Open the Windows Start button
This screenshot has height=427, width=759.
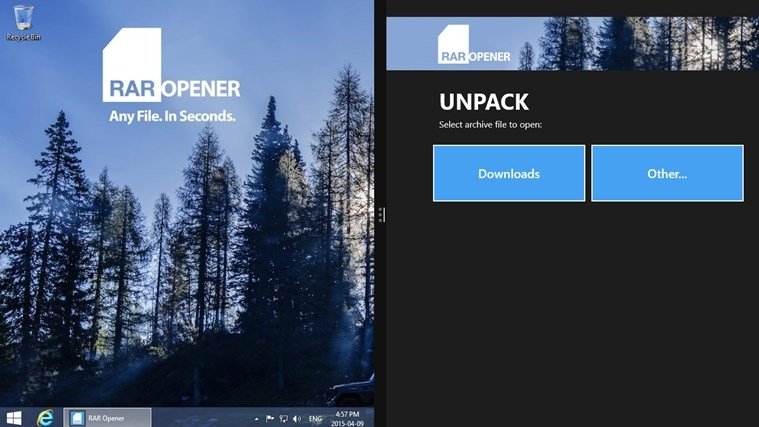pyautogui.click(x=14, y=418)
